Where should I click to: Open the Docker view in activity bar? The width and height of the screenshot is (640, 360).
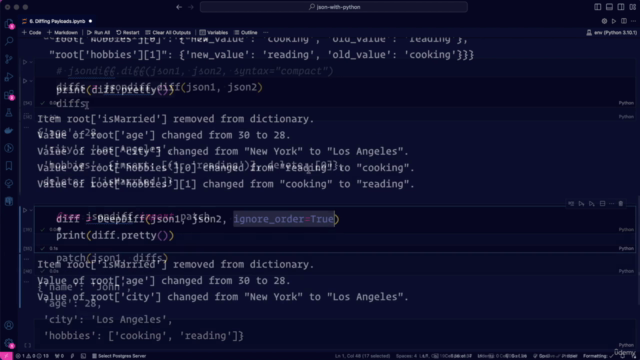9,131
